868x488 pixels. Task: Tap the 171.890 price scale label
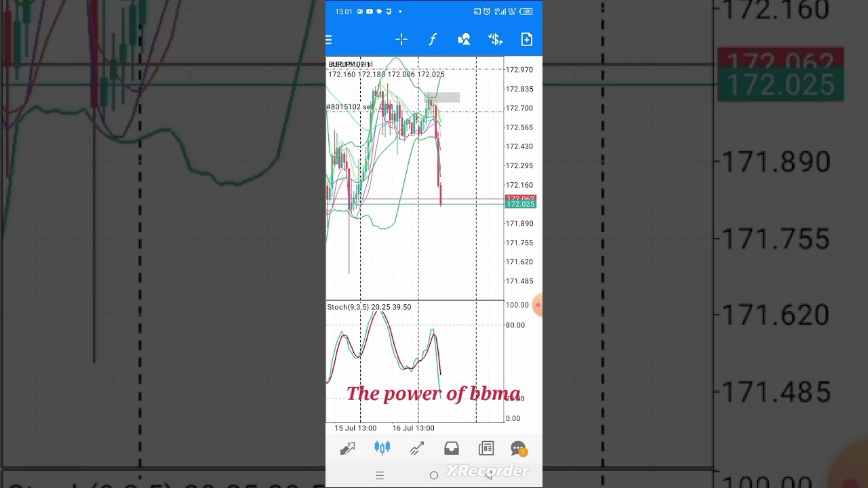519,223
